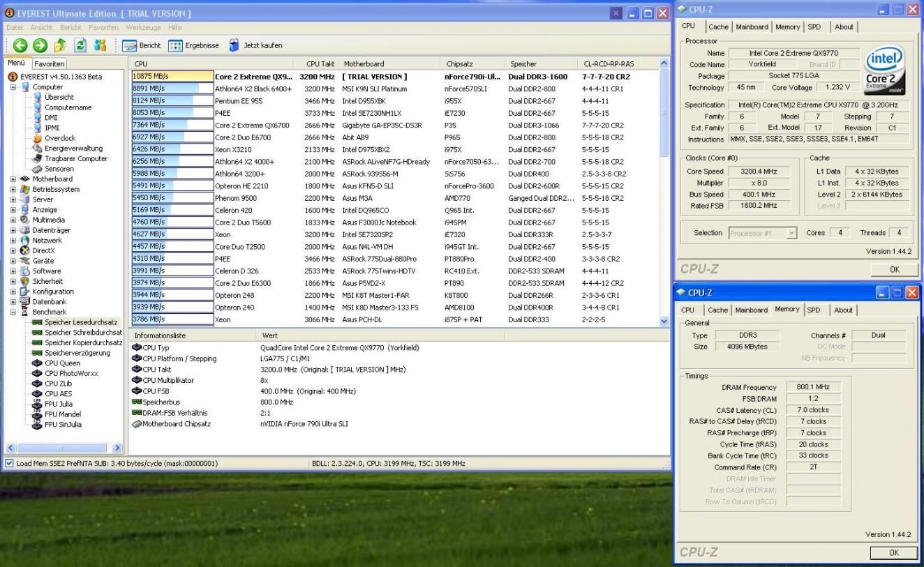Expand the Datenträger tree node

click(x=13, y=230)
